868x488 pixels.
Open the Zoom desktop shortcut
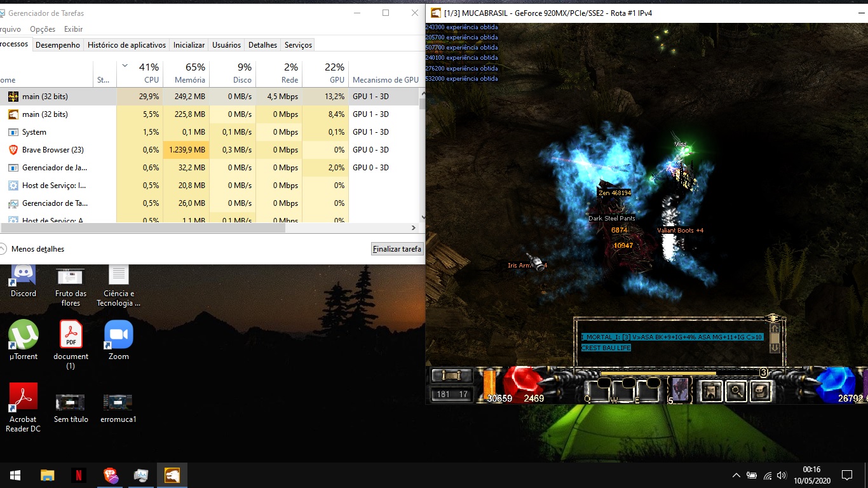click(118, 335)
